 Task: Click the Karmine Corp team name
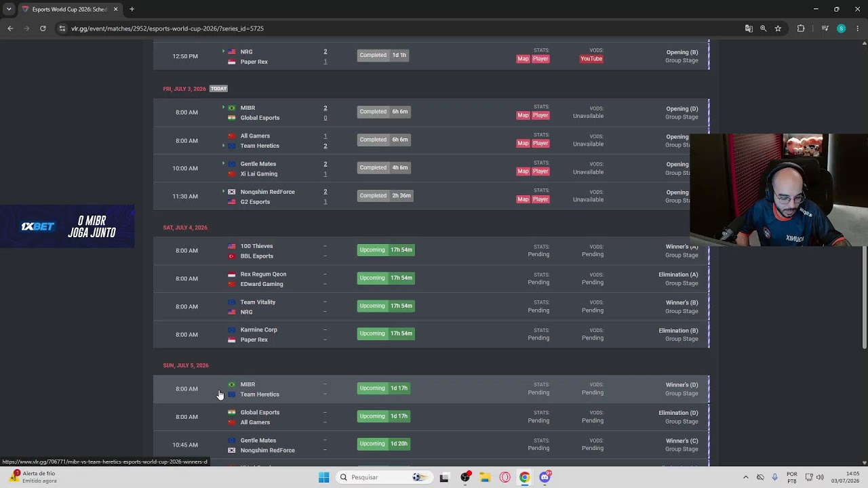point(258,329)
